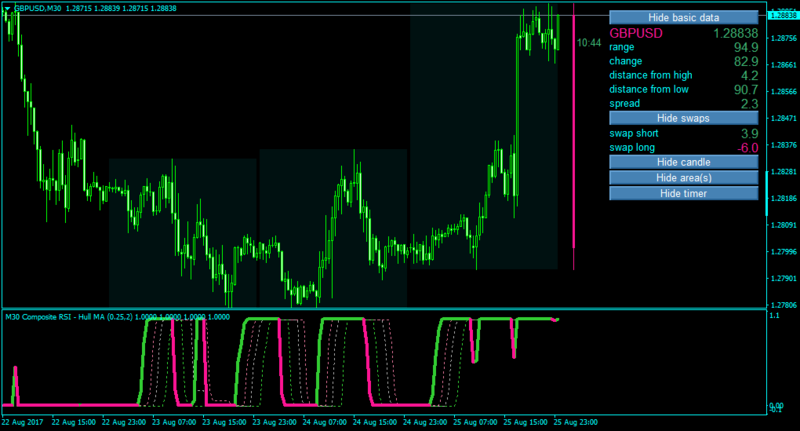Click the Hide basic data button

click(683, 17)
